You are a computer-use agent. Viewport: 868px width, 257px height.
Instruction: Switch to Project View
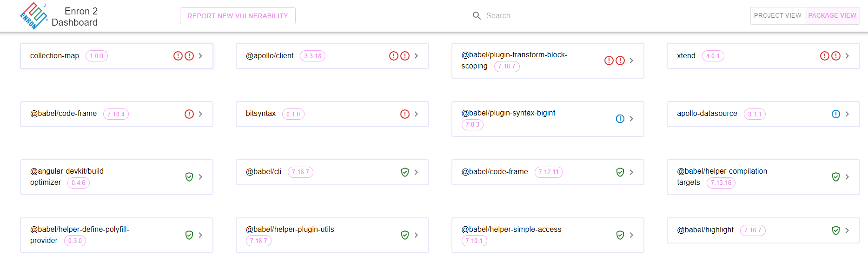777,16
